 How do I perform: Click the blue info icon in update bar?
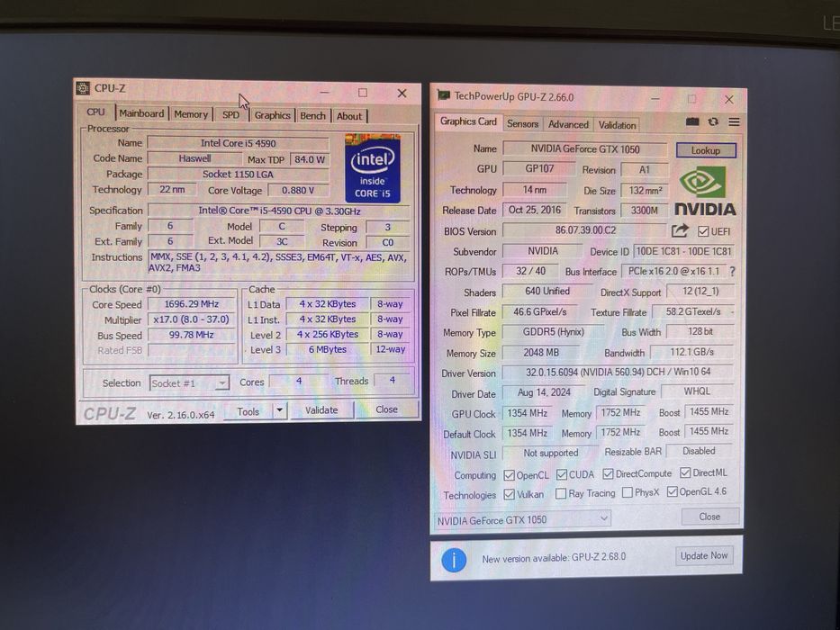[x=454, y=560]
